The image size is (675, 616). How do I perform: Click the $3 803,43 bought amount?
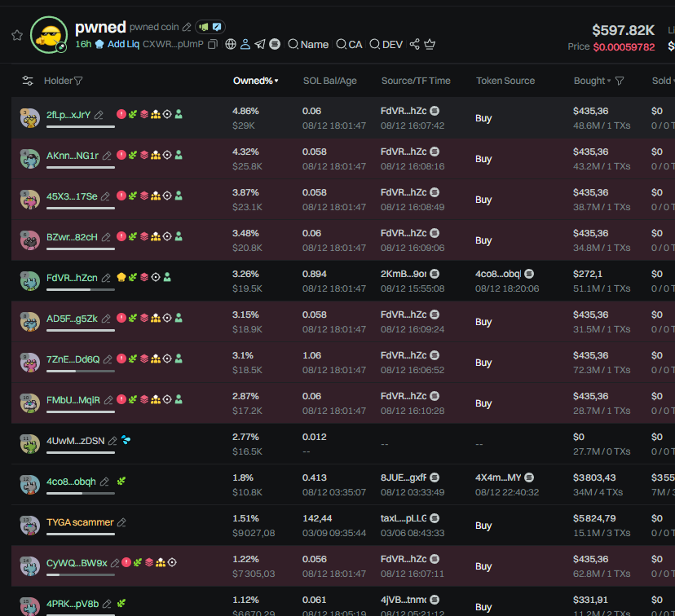(594, 477)
